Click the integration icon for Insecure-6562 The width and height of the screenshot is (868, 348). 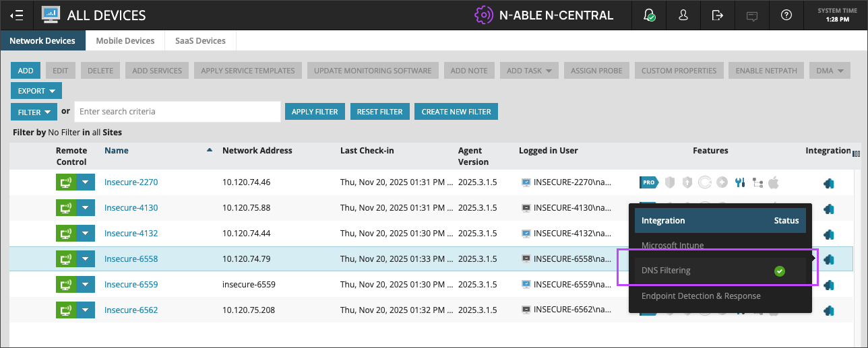pyautogui.click(x=829, y=310)
